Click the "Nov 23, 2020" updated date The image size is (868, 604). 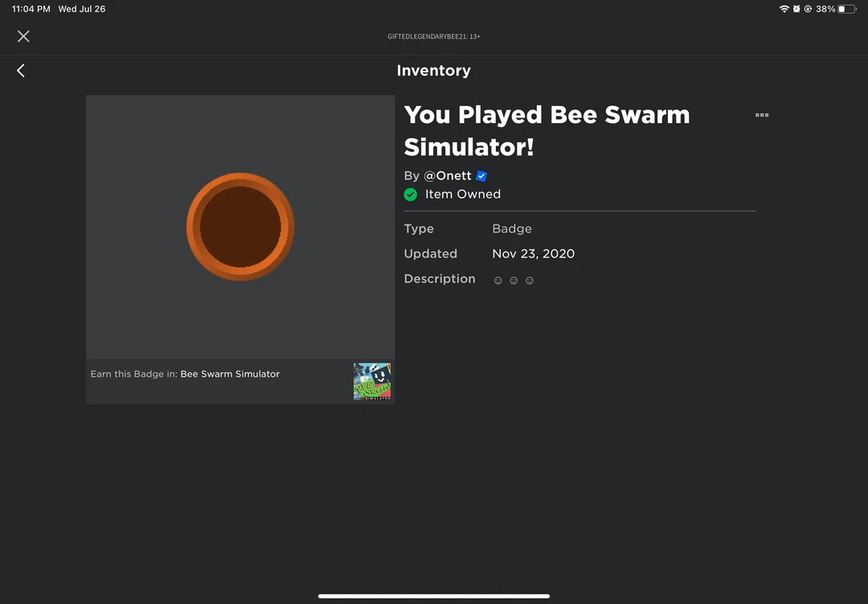(533, 253)
